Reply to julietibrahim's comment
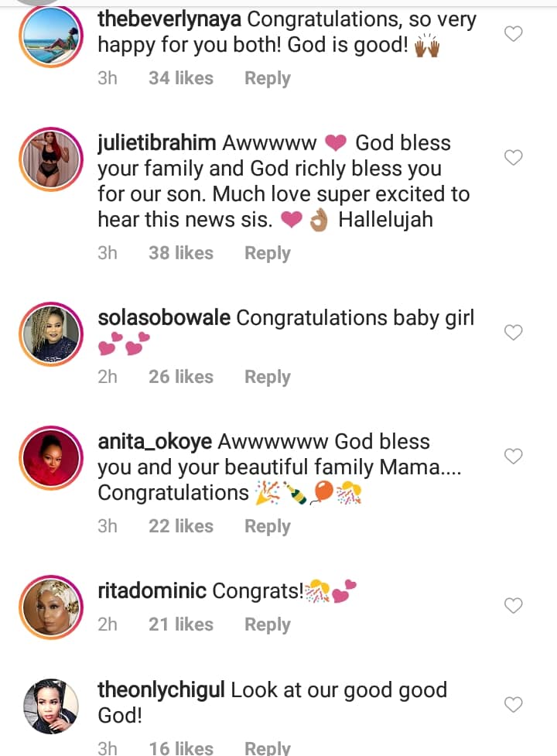557x756 pixels. [267, 253]
